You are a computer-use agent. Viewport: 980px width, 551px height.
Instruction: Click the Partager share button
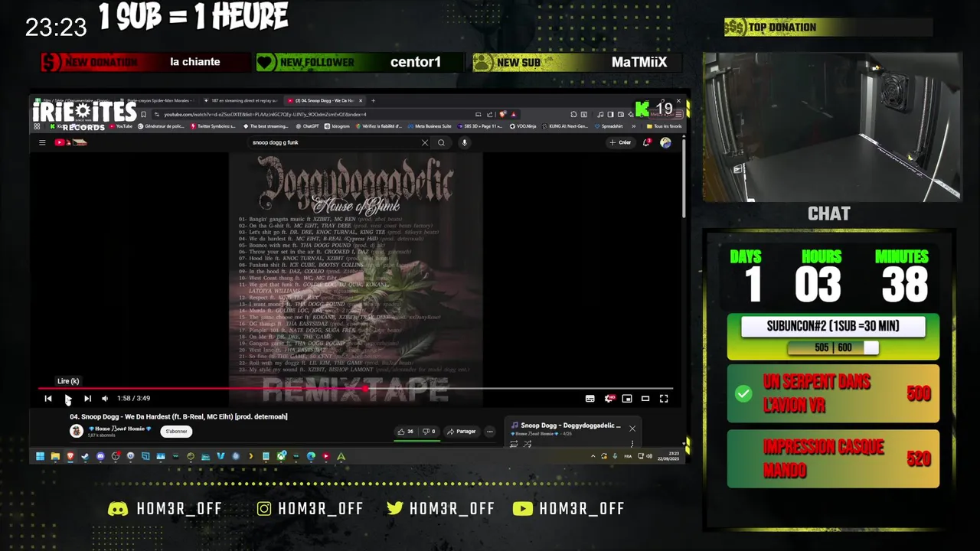(x=462, y=432)
